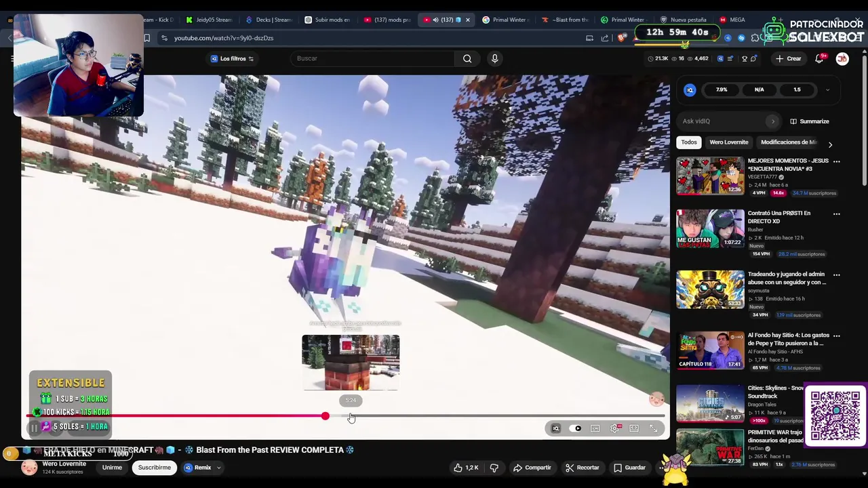Switch to Subir mods en browser tab
The width and height of the screenshot is (868, 488).
coord(328,20)
